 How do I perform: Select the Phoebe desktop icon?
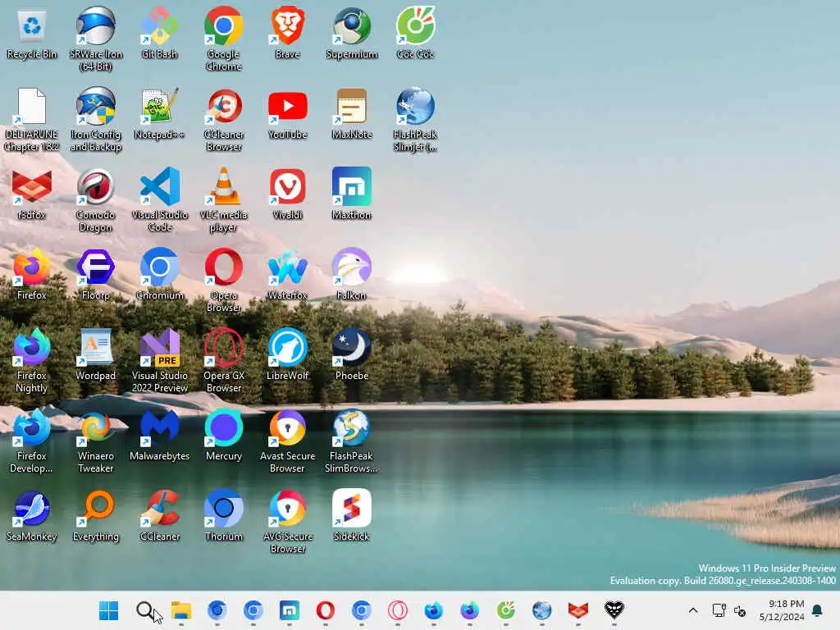[x=352, y=354]
